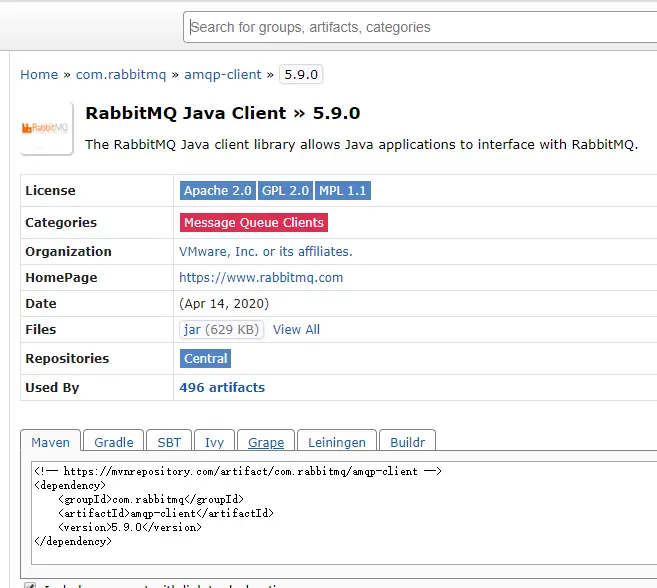
Task: Click the date text (Apr 14, 2020)
Action: click(224, 303)
